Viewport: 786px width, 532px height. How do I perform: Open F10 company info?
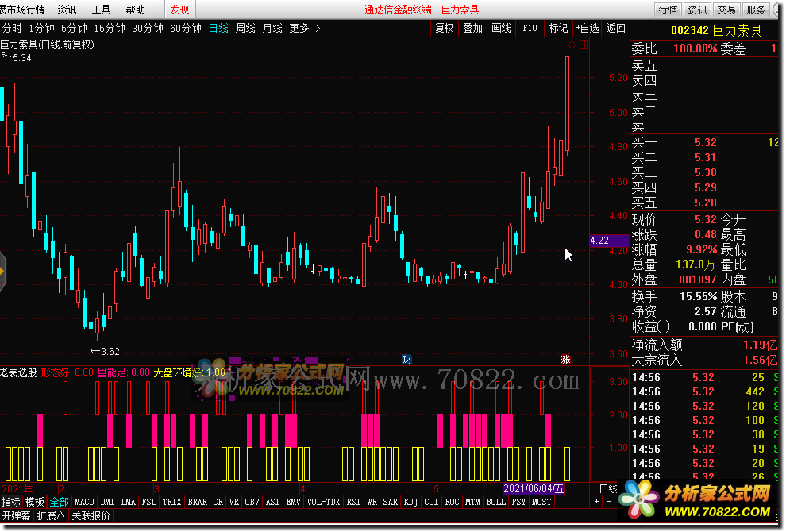coord(530,28)
